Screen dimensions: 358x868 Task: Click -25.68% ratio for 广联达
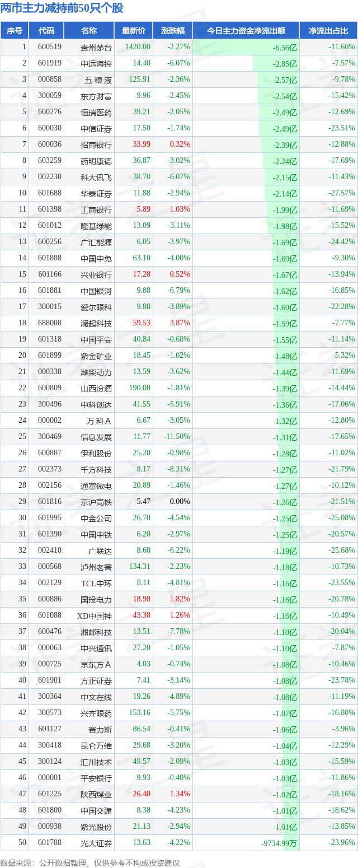pos(342,550)
